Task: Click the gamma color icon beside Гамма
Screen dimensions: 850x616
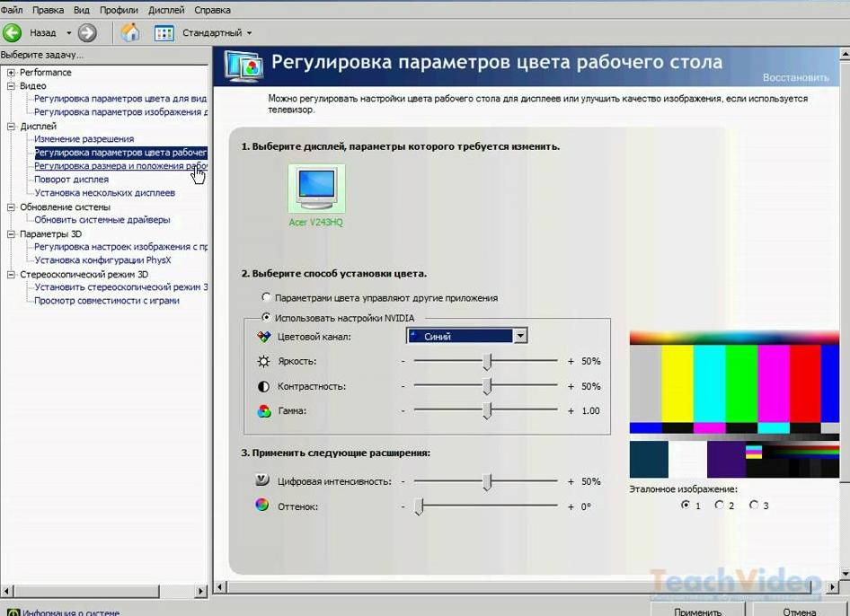Action: pos(264,410)
